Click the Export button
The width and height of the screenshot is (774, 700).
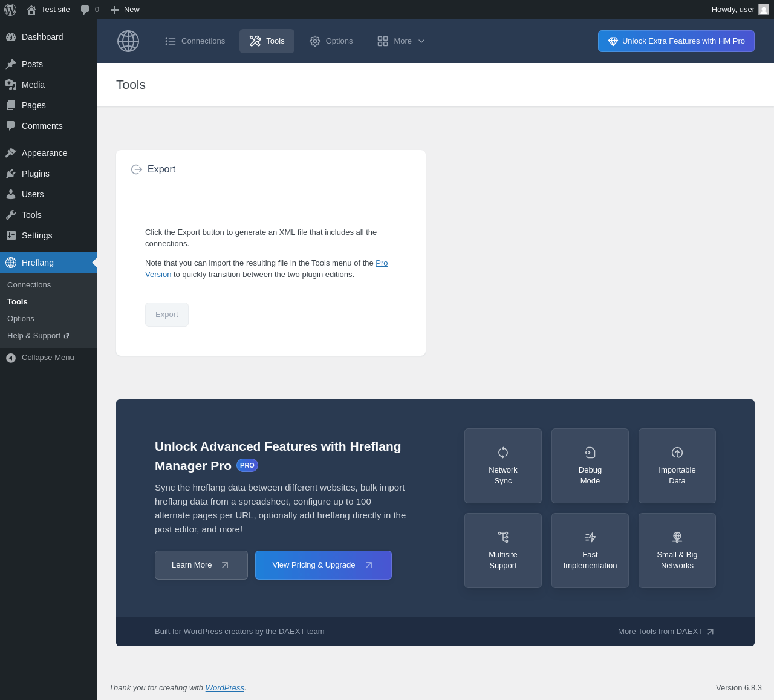[x=167, y=315]
